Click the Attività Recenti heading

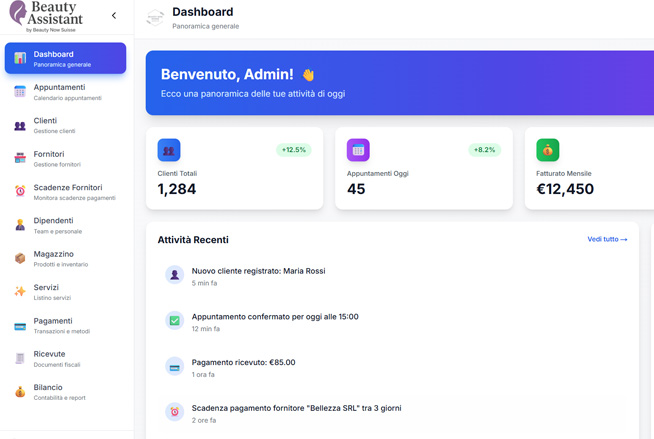193,240
